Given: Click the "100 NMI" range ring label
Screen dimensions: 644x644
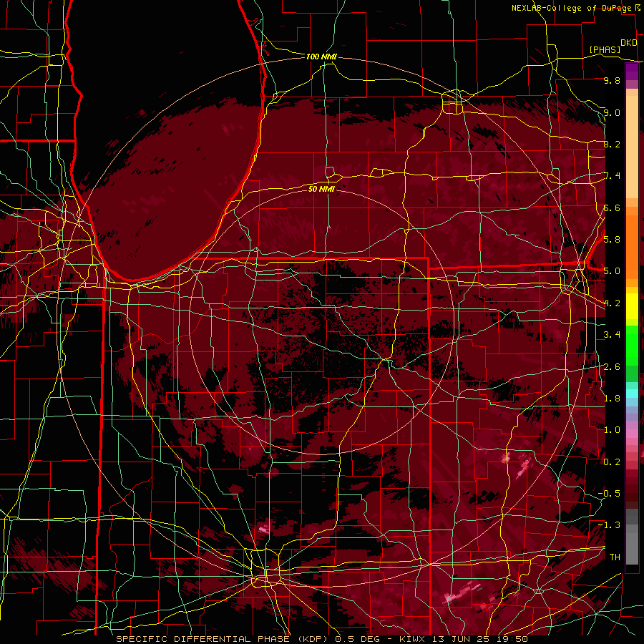Looking at the screenshot, I should pos(321,57).
